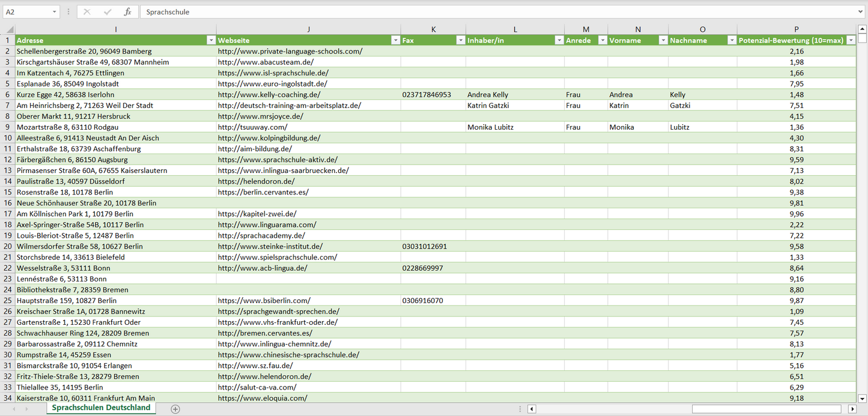Click the Cancel X icon in formula bar
The image size is (868, 416).
pyautogui.click(x=87, y=12)
